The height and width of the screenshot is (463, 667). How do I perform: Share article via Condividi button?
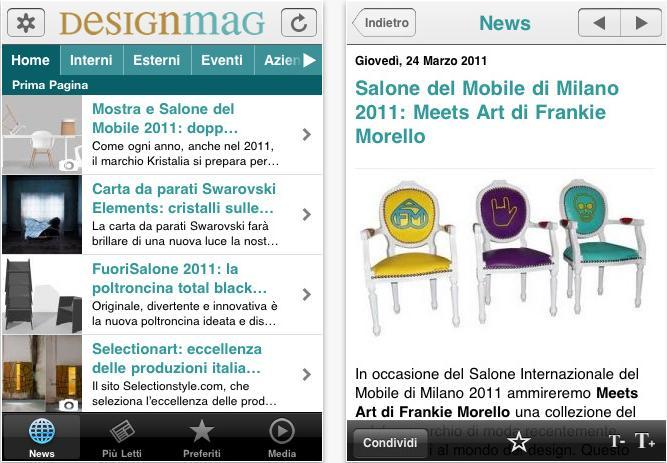pyautogui.click(x=390, y=443)
